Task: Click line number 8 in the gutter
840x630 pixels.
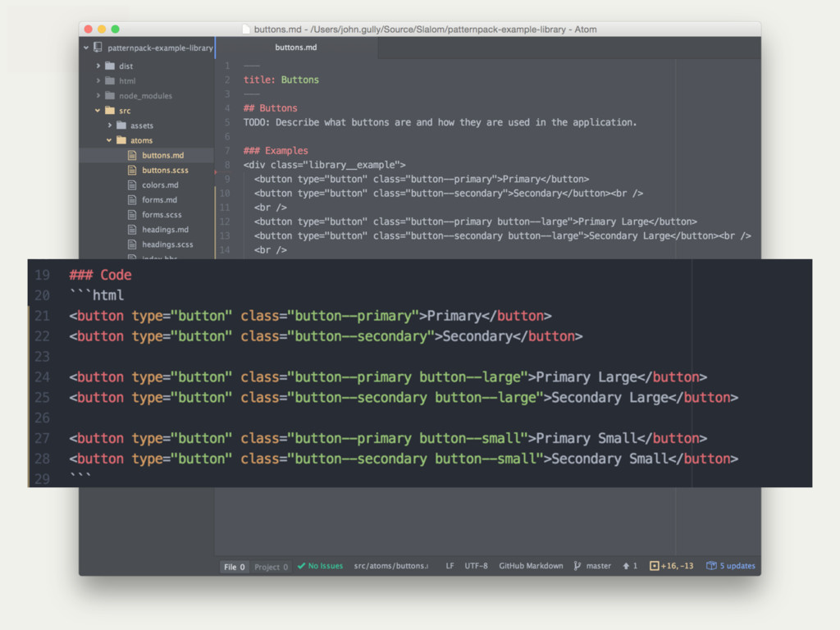Action: coord(227,165)
